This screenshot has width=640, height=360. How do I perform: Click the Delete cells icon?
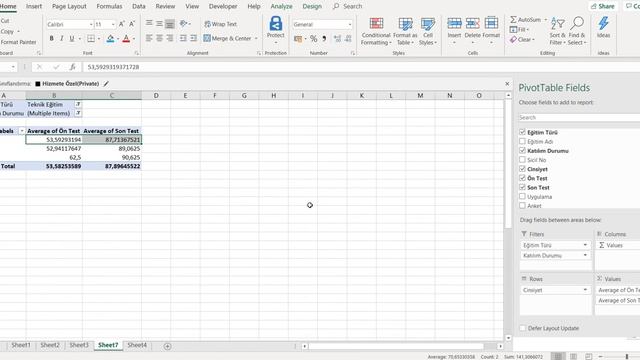pos(473,23)
